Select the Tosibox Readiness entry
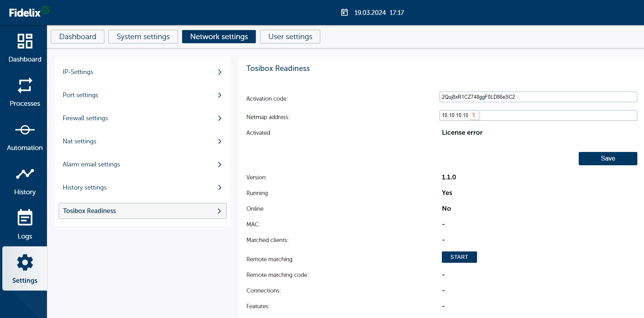This screenshot has height=318, width=644. pyautogui.click(x=143, y=211)
